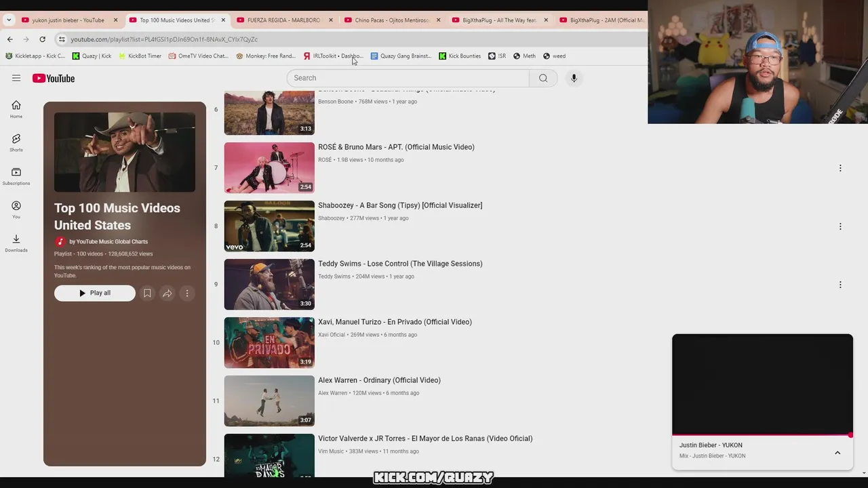Open Kick Bounties bookmark
The width and height of the screenshot is (868, 488).
pyautogui.click(x=460, y=56)
